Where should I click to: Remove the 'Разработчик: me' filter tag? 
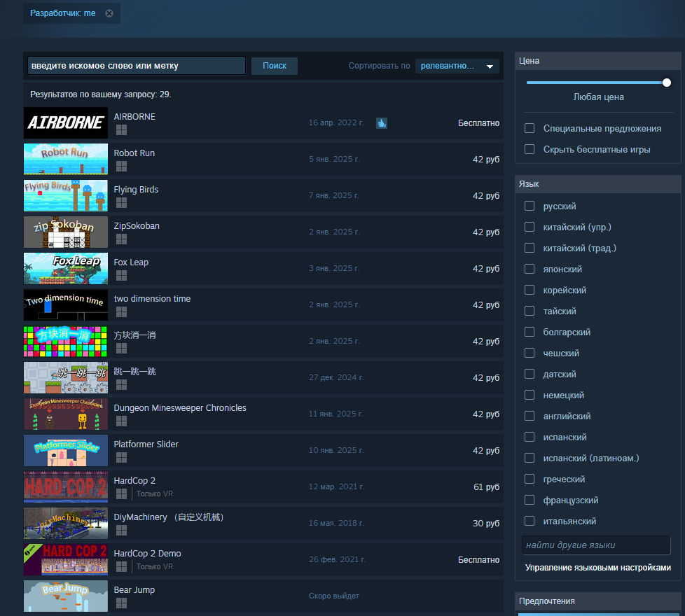[109, 13]
